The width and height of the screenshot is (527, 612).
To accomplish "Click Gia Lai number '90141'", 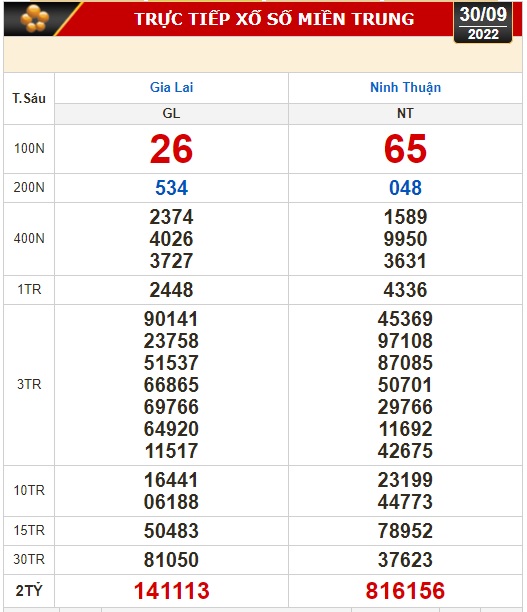I will click(x=171, y=319).
